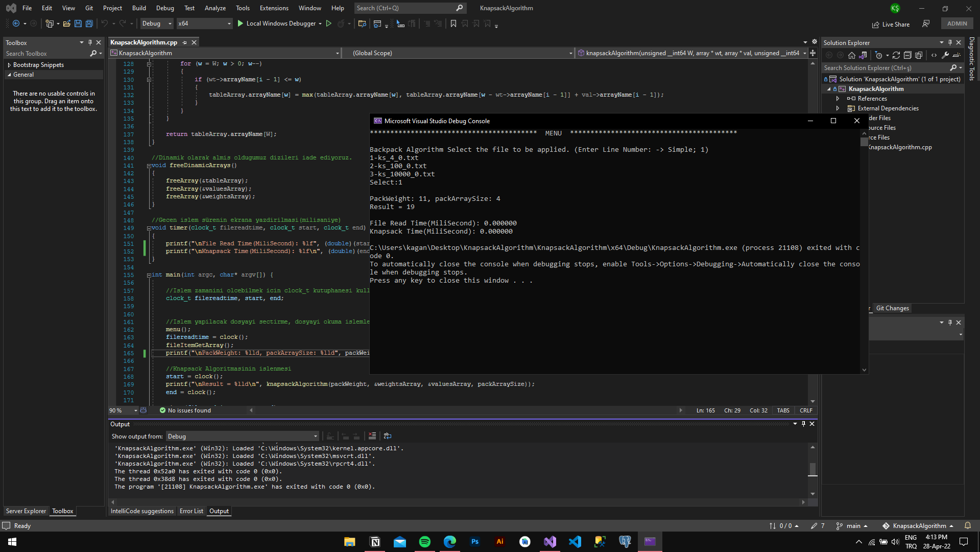Click the Clear All icon in the Output panel
This screenshot has height=552, width=980.
pyautogui.click(x=372, y=436)
